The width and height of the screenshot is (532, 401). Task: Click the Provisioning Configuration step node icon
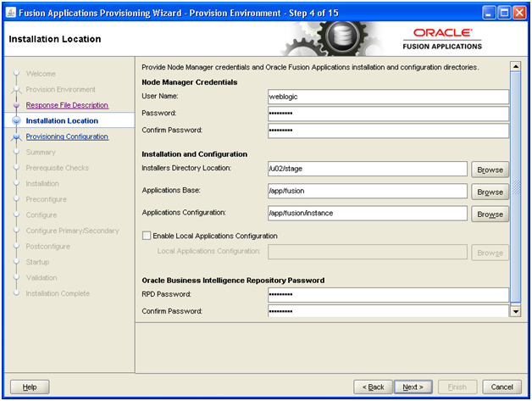pos(16,136)
